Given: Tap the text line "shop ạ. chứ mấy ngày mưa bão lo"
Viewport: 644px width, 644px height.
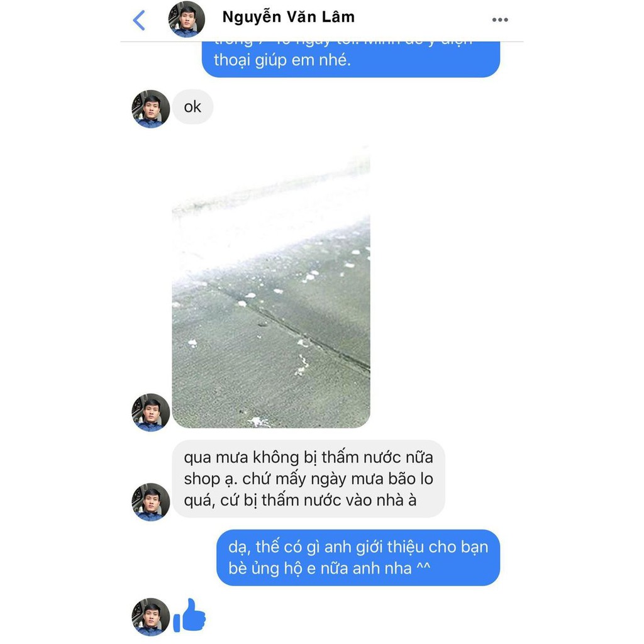Looking at the screenshot, I should tap(308, 479).
